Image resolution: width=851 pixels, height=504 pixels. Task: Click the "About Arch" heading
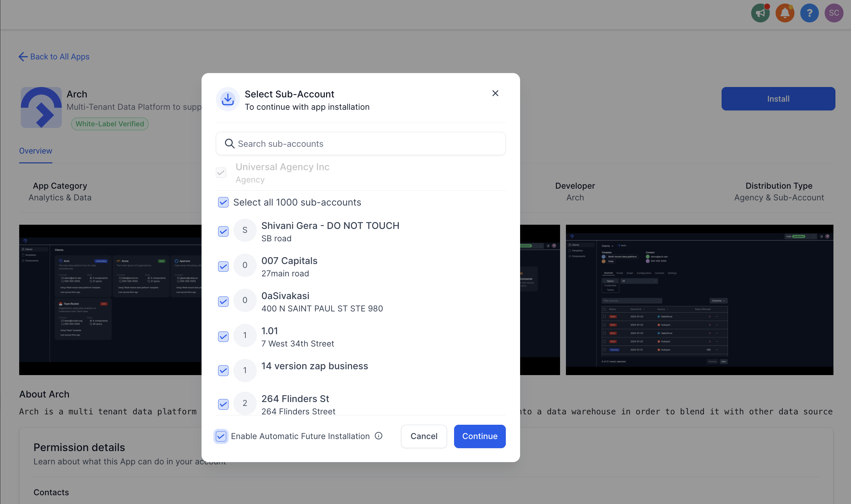(x=44, y=394)
